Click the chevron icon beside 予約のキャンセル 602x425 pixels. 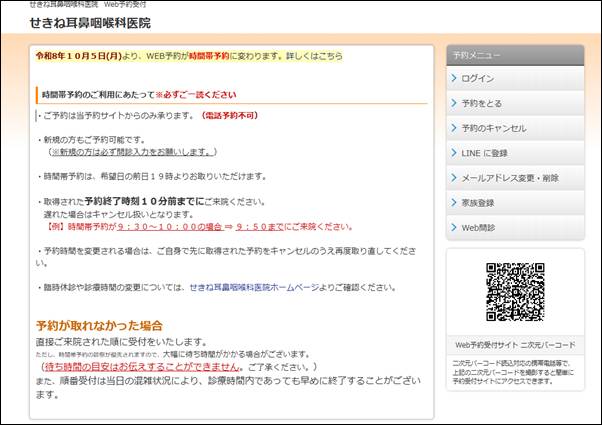pyautogui.click(x=454, y=128)
